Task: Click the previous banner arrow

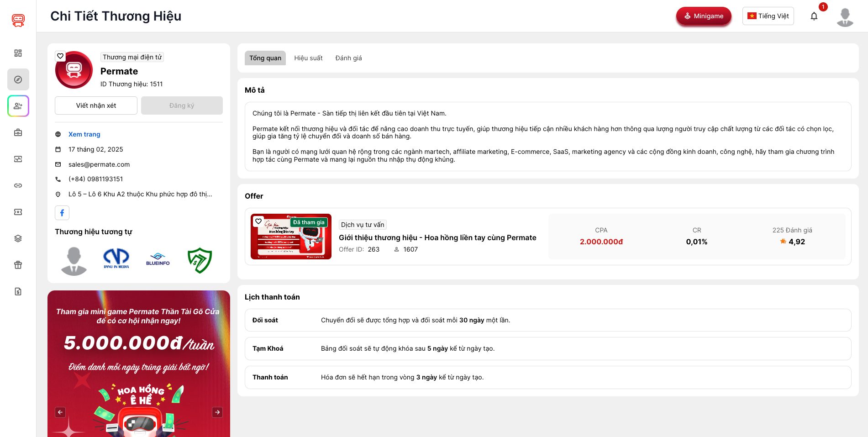Action: pyautogui.click(x=60, y=412)
